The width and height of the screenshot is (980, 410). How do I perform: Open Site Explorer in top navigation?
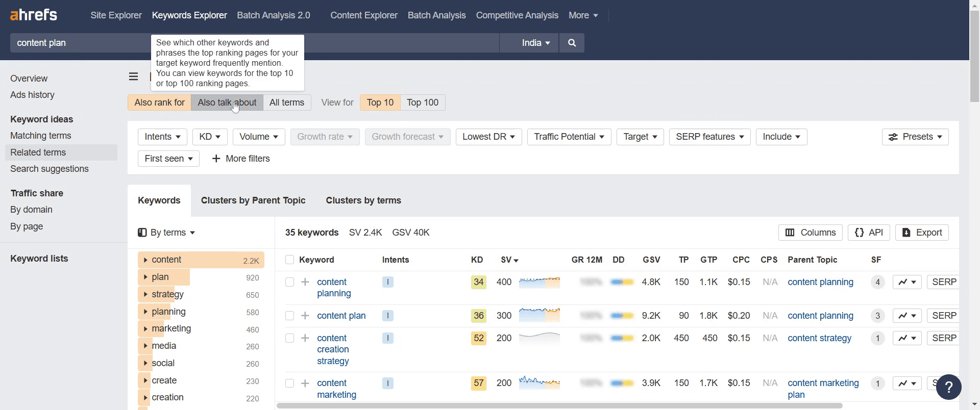point(116,15)
